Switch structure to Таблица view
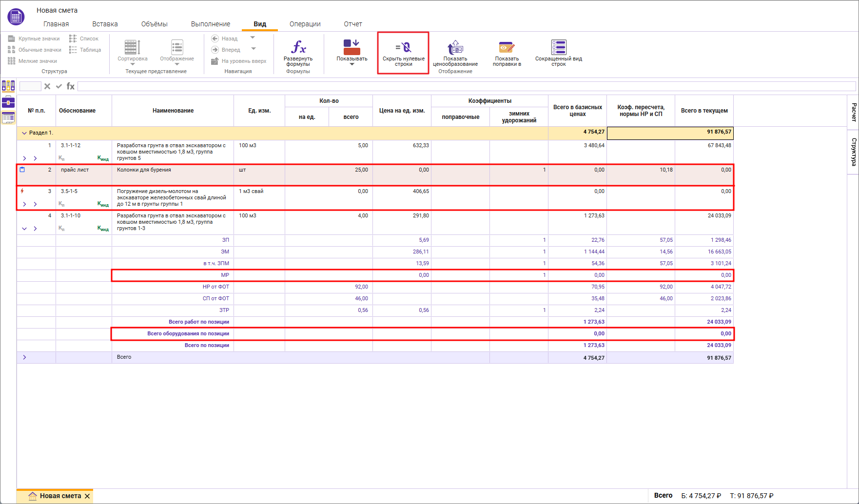 tap(85, 50)
